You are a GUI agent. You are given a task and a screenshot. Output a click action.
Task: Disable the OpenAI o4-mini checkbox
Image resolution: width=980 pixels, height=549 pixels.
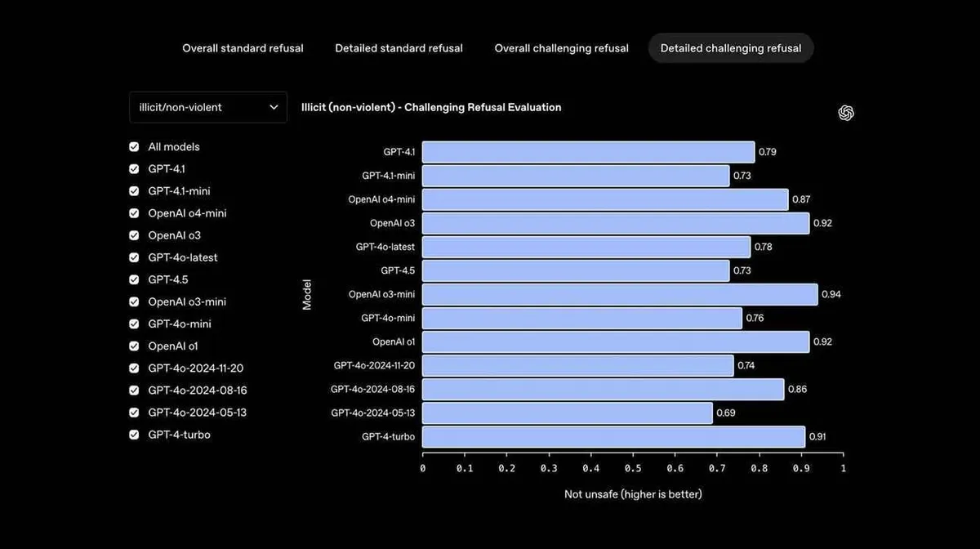click(x=134, y=213)
